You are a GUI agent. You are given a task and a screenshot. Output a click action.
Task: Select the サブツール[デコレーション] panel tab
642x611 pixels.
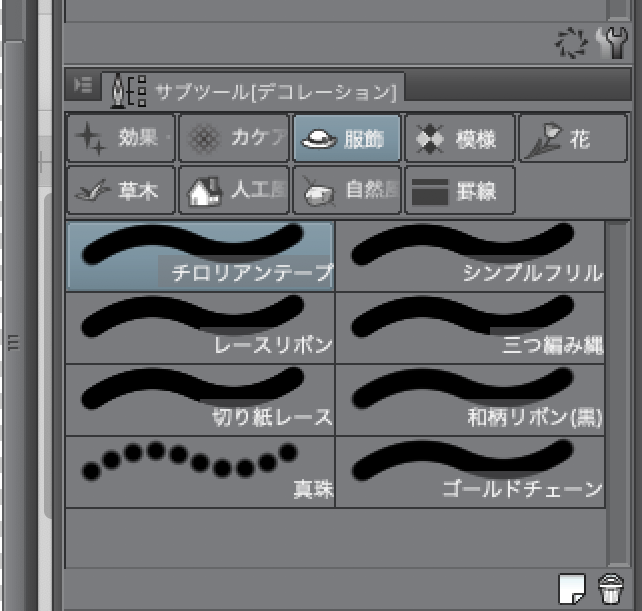[x=255, y=89]
